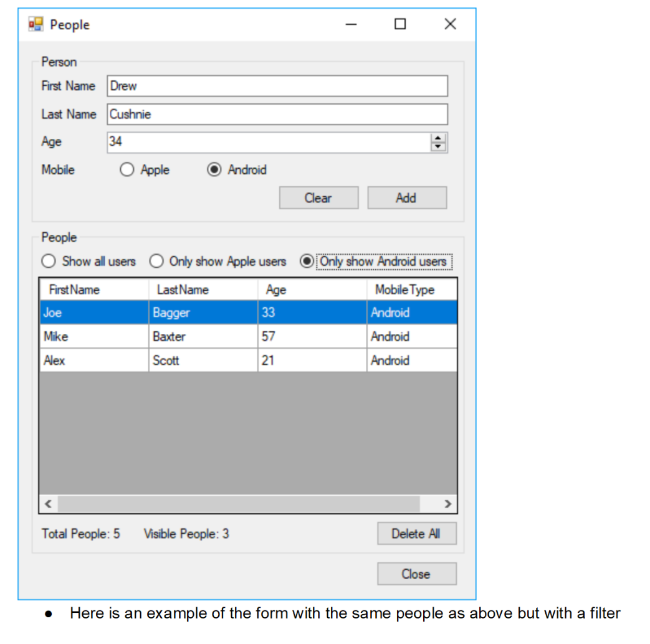Viewport: 650px width, 644px height.
Task: Select the Only show Android users option
Action: [307, 261]
